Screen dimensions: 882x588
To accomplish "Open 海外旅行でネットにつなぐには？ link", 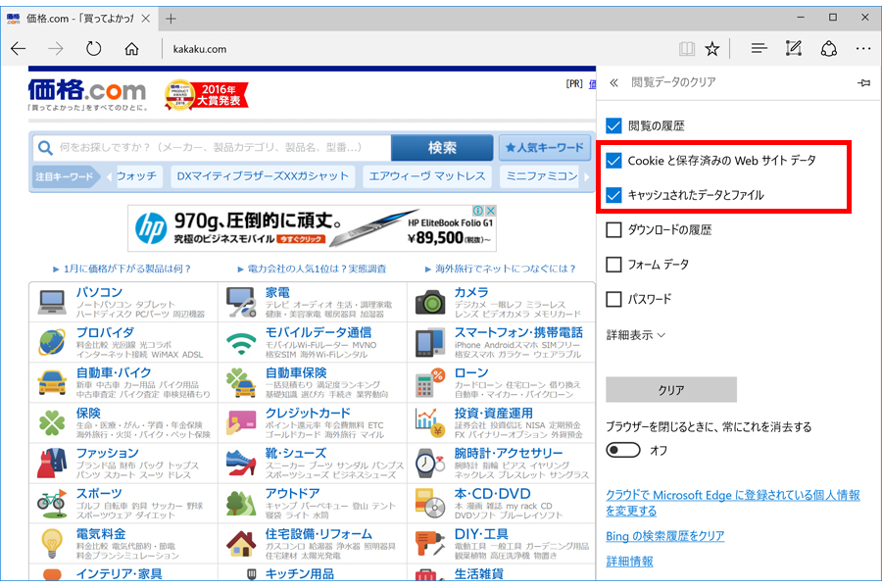I will (x=505, y=269).
